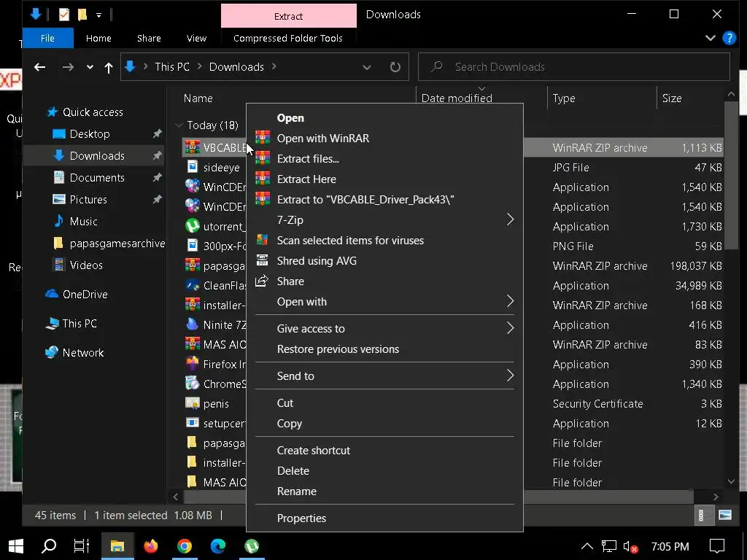Open the File ribbon tab
747x560 pixels.
pyautogui.click(x=47, y=38)
